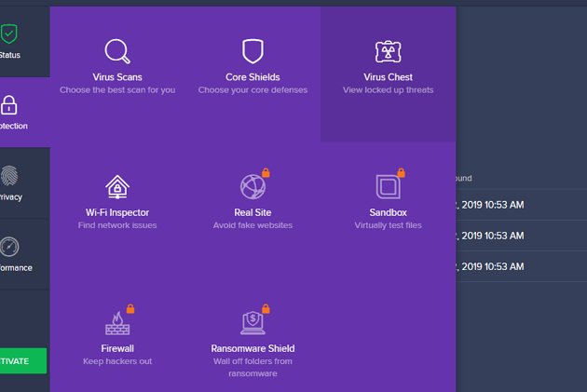Click the green Status shield checkmark icon
This screenshot has width=587, height=392.
[x=8, y=34]
